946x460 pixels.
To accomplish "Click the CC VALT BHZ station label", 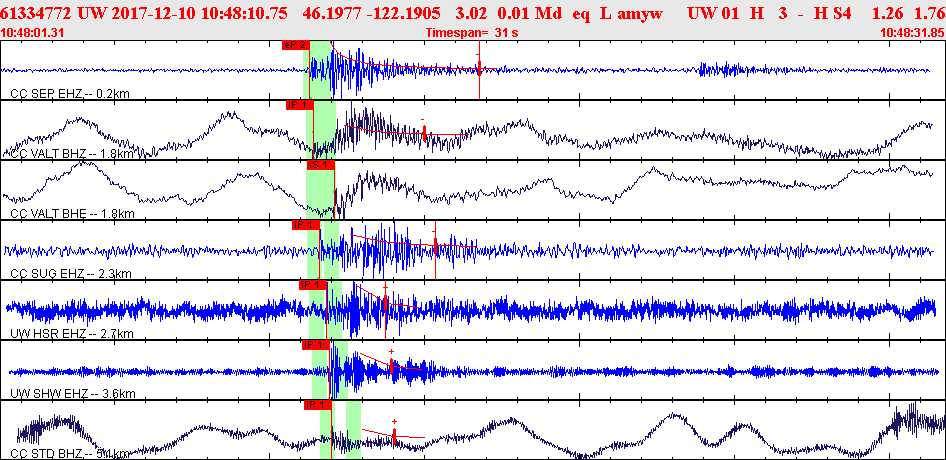I will (x=72, y=153).
